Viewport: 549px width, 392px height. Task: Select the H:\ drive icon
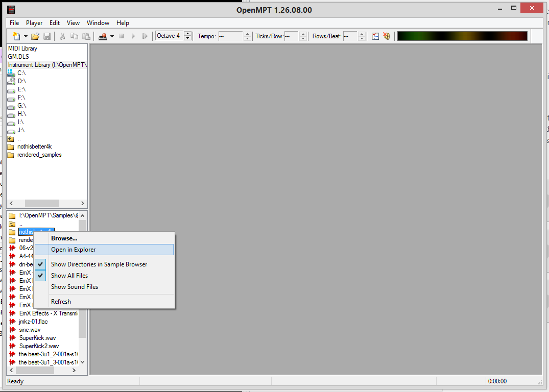coord(11,114)
